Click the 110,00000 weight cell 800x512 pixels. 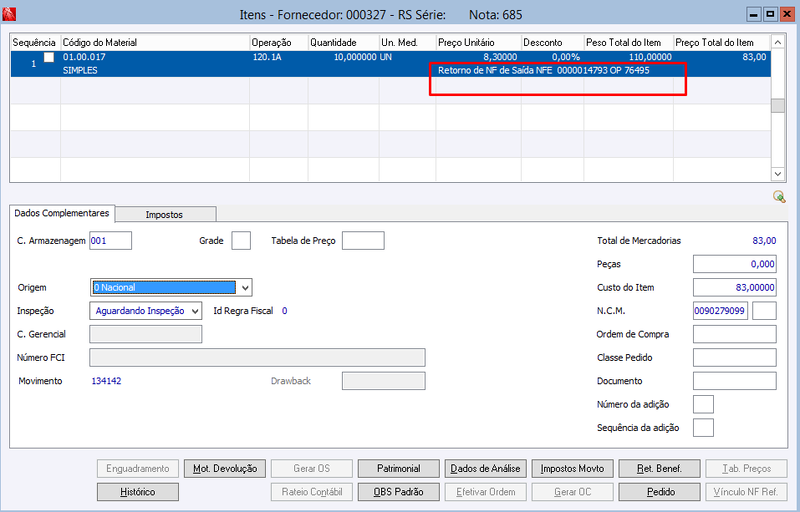(x=650, y=57)
